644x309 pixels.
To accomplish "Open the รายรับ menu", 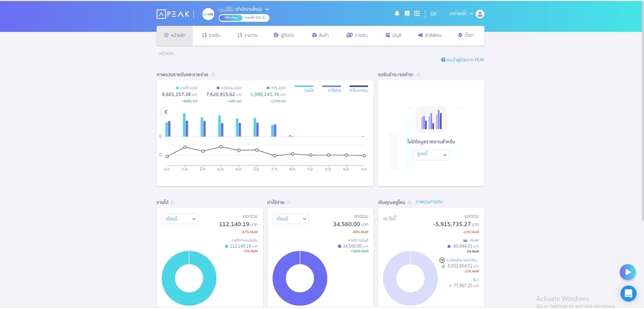I will pyautogui.click(x=211, y=36).
